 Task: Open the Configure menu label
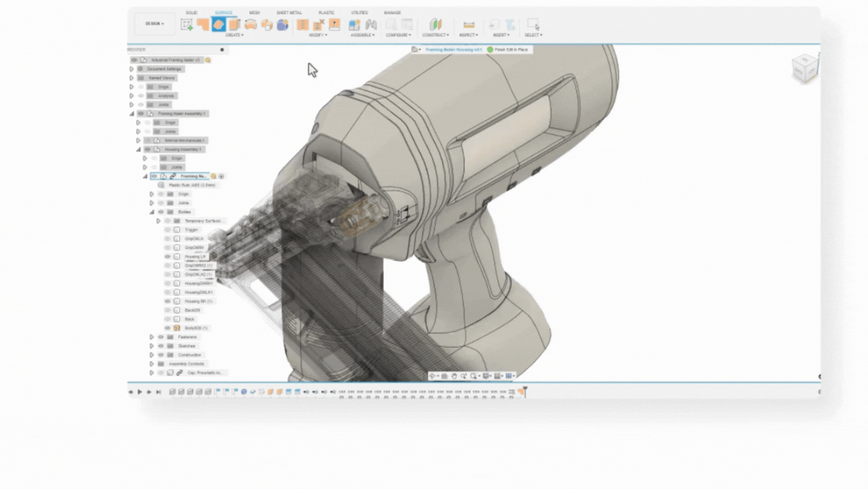click(398, 35)
